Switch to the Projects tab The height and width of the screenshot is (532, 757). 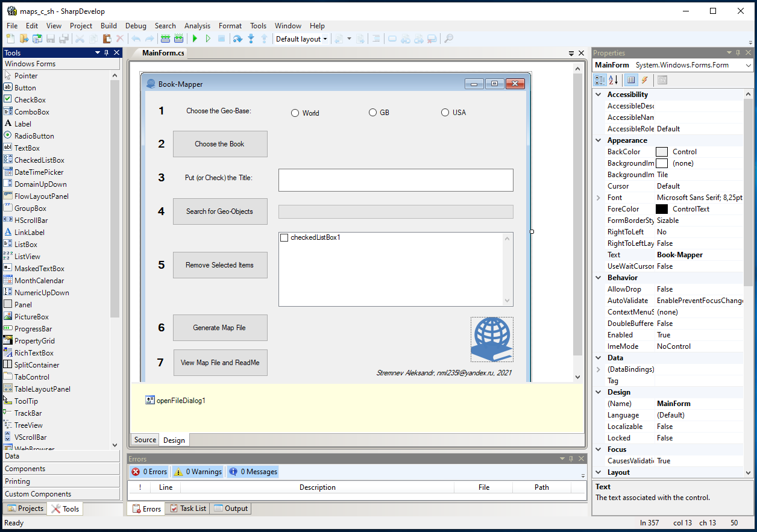[x=25, y=509]
